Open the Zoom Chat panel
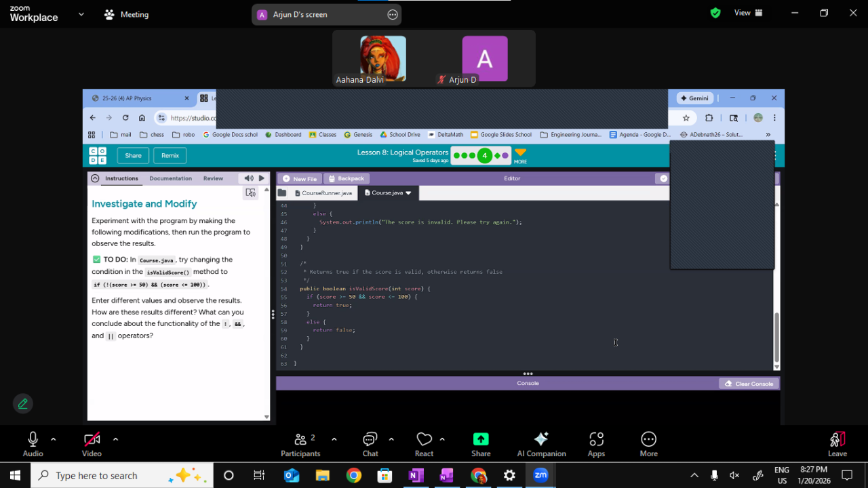The height and width of the screenshot is (488, 868). (x=370, y=440)
